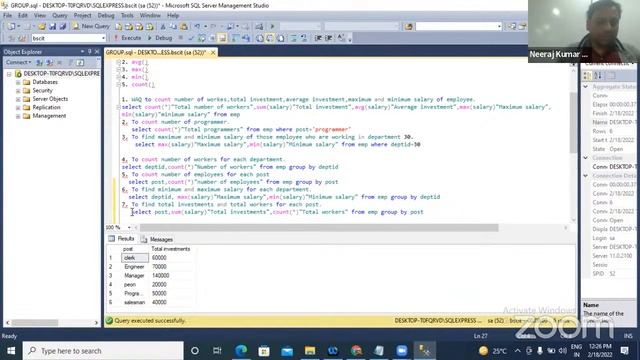Image resolution: width=640 pixels, height=360 pixels.
Task: Open the Query menu
Action: (60, 15)
